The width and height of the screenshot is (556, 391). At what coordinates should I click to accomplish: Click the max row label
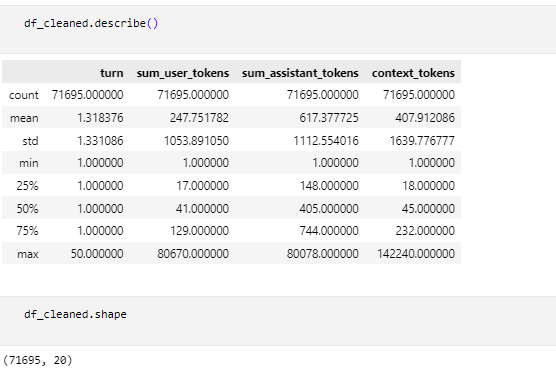28,254
